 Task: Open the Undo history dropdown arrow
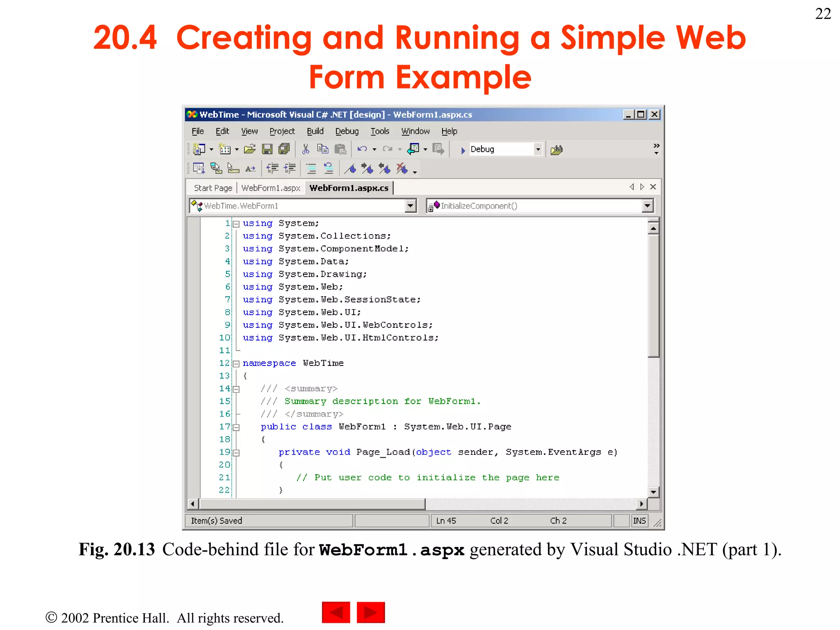tap(374, 150)
